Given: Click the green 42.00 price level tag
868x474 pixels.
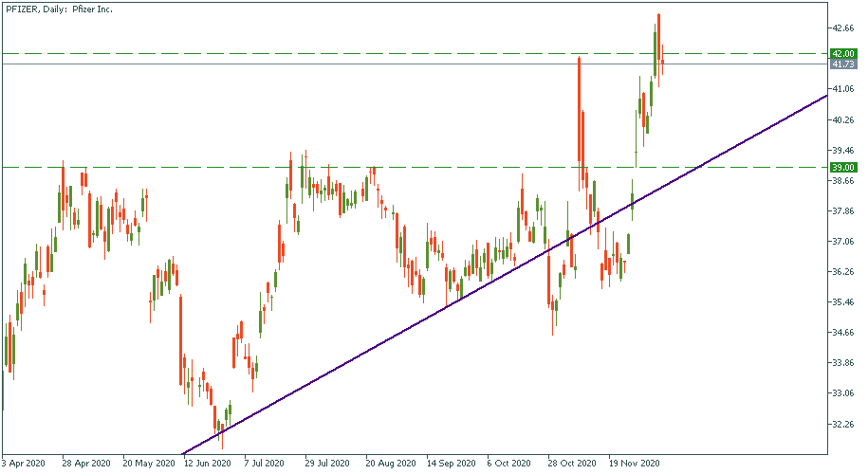Looking at the screenshot, I should pyautogui.click(x=842, y=53).
